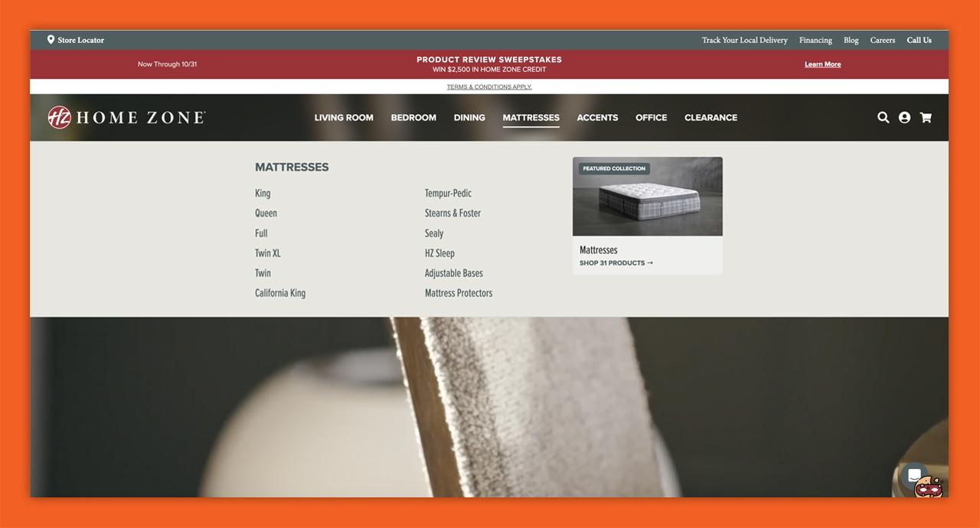980x528 pixels.
Task: Click the Store Locator pin icon
Action: [51, 39]
